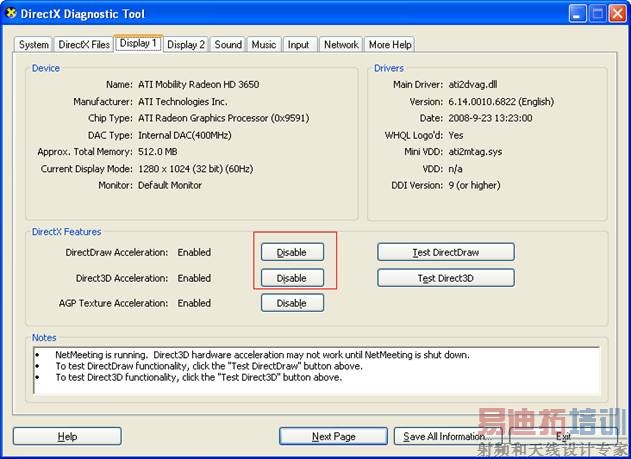The height and width of the screenshot is (459, 631).
Task: Click the Test DirectDraw functionality note
Action: 209,366
